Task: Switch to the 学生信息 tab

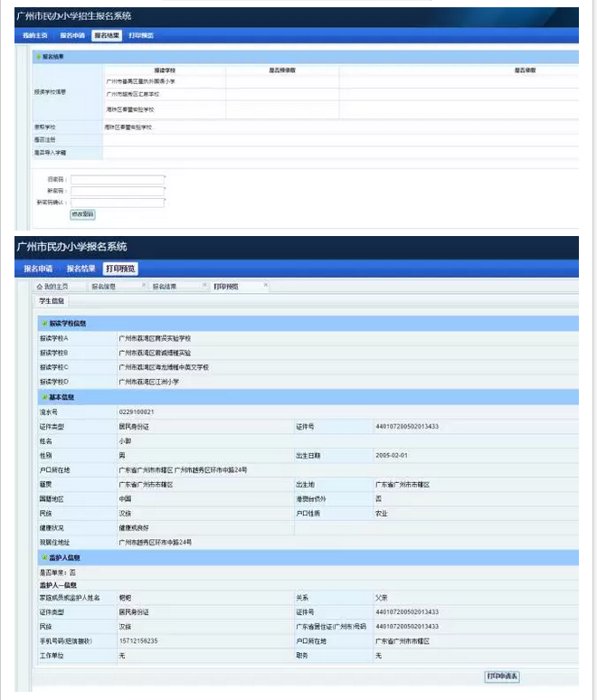Action: click(52, 300)
